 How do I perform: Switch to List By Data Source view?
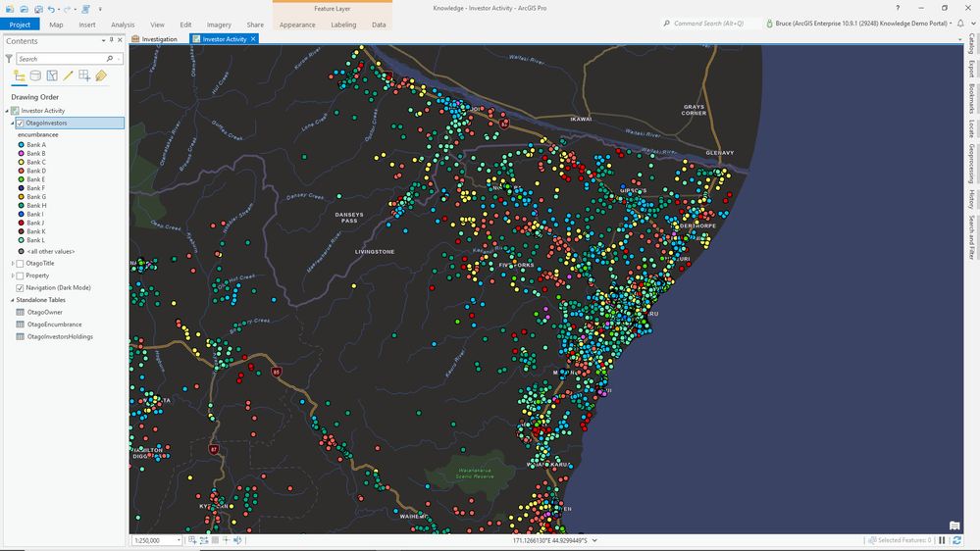pyautogui.click(x=35, y=75)
